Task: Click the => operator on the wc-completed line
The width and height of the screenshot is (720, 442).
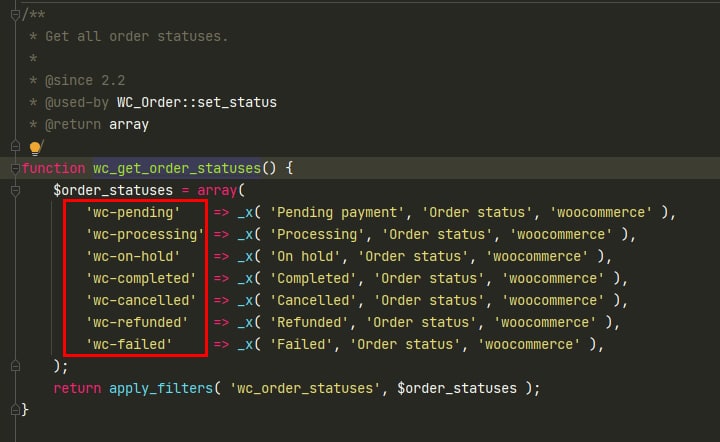Action: (x=221, y=278)
